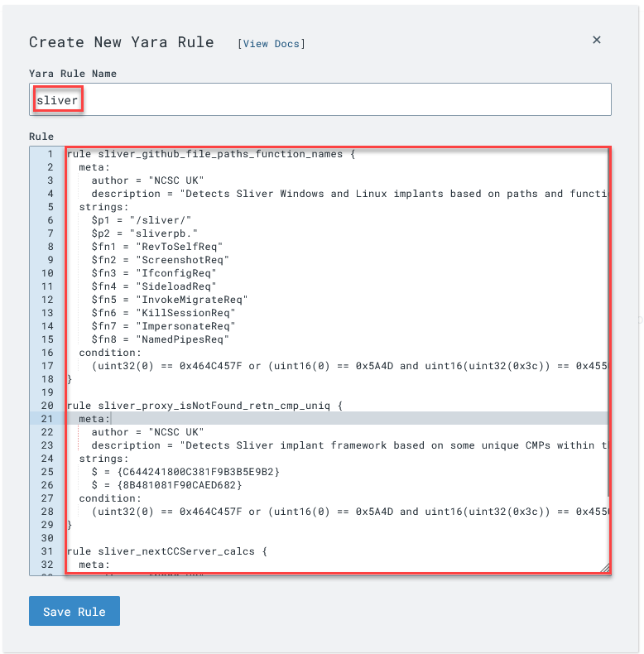Click the description line about Windows and Linux implants

(x=349, y=194)
